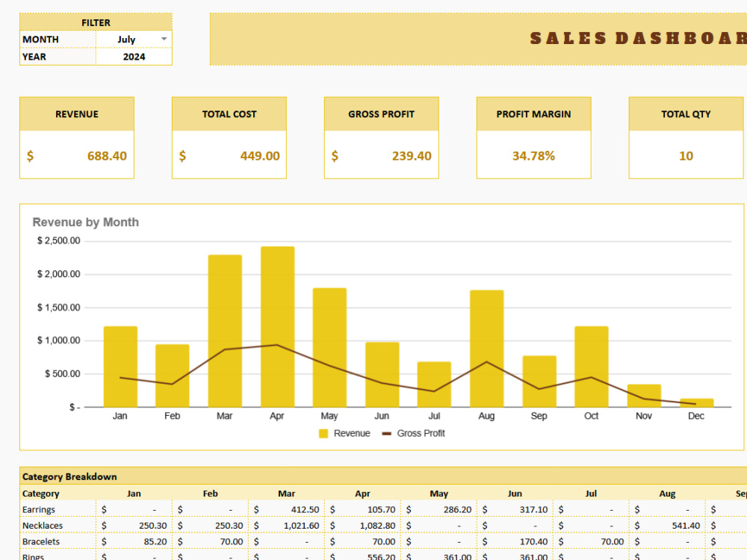Image resolution: width=747 pixels, height=560 pixels.
Task: Click Bracelets June value 170.40
Action: coord(533,542)
